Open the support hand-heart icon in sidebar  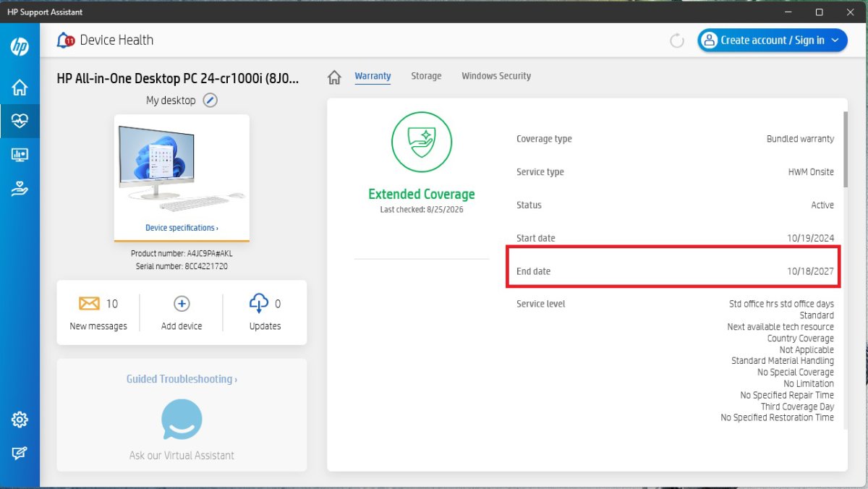(20, 189)
